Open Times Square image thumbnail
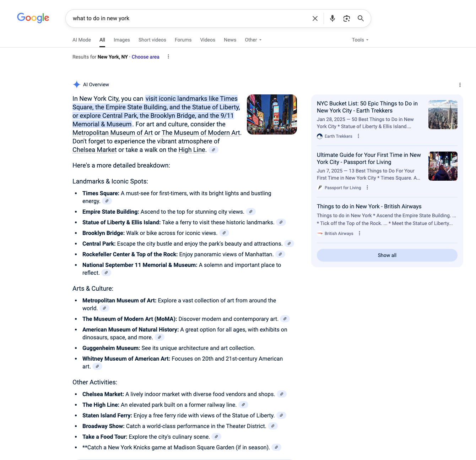 [x=272, y=114]
